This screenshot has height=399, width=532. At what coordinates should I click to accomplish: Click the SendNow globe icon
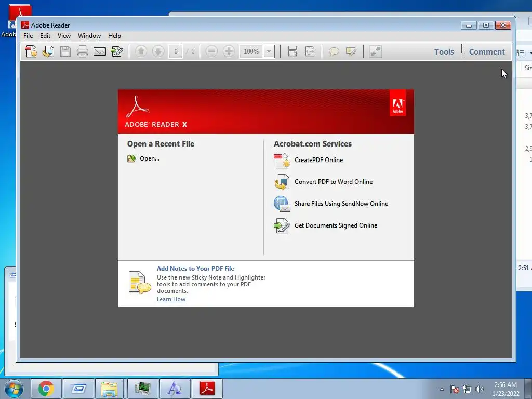282,204
